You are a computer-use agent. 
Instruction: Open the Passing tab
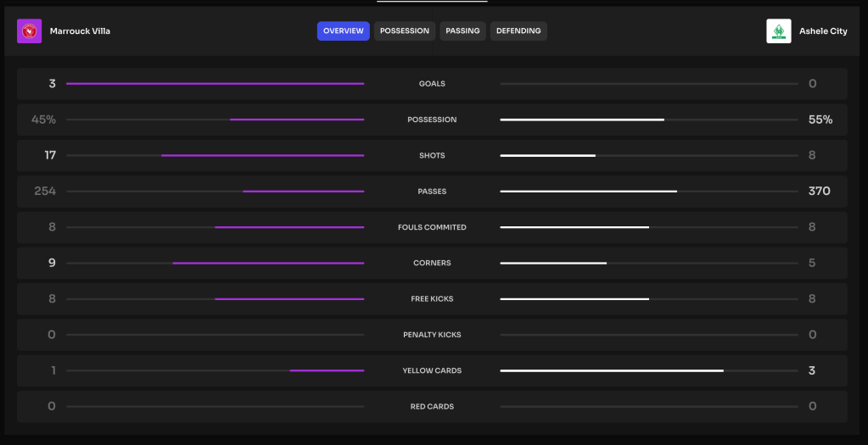pyautogui.click(x=462, y=31)
